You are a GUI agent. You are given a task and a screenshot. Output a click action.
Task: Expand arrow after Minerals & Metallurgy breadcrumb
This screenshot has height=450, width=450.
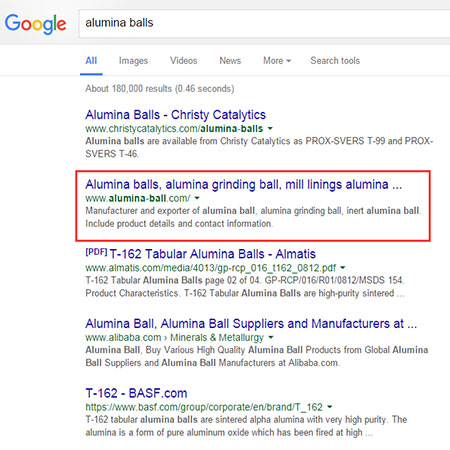tap(271, 337)
